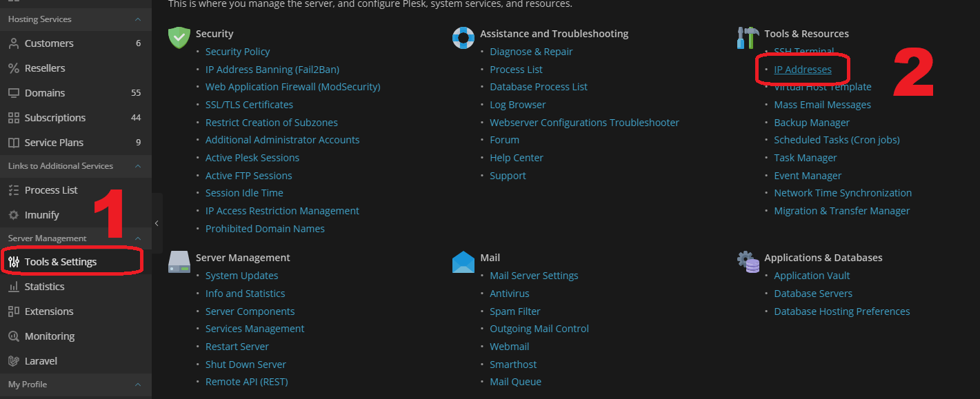Hide the sidebar using the collapse arrow
Image resolution: width=980 pixels, height=399 pixels.
coord(157,223)
